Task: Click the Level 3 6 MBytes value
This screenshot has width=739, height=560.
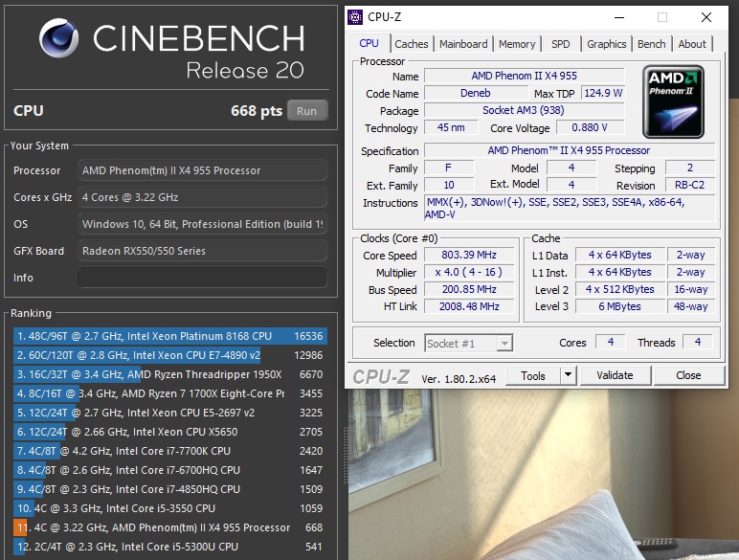Action: click(x=619, y=306)
